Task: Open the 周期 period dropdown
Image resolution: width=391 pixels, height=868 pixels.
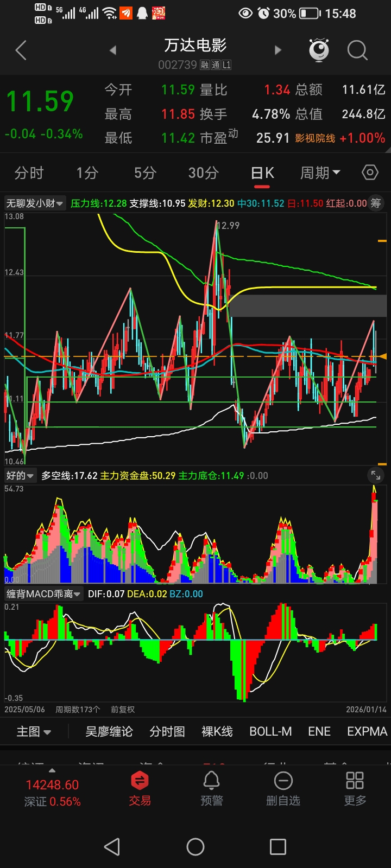Action: tap(320, 173)
